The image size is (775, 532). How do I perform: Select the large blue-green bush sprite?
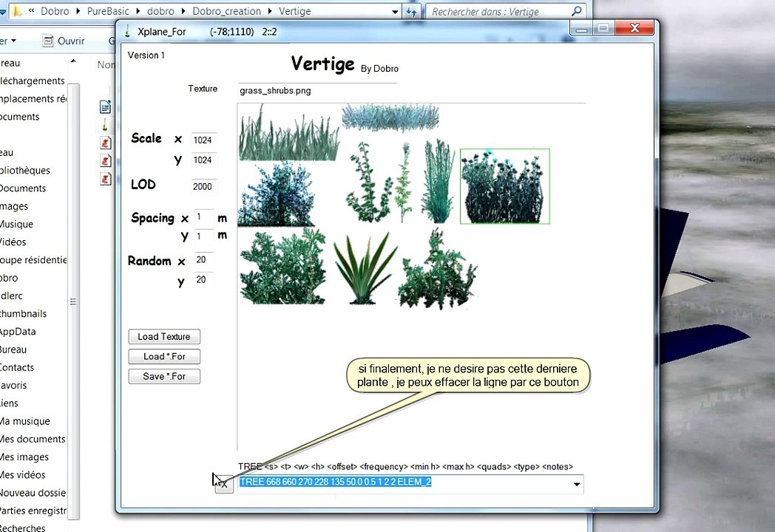[277, 194]
